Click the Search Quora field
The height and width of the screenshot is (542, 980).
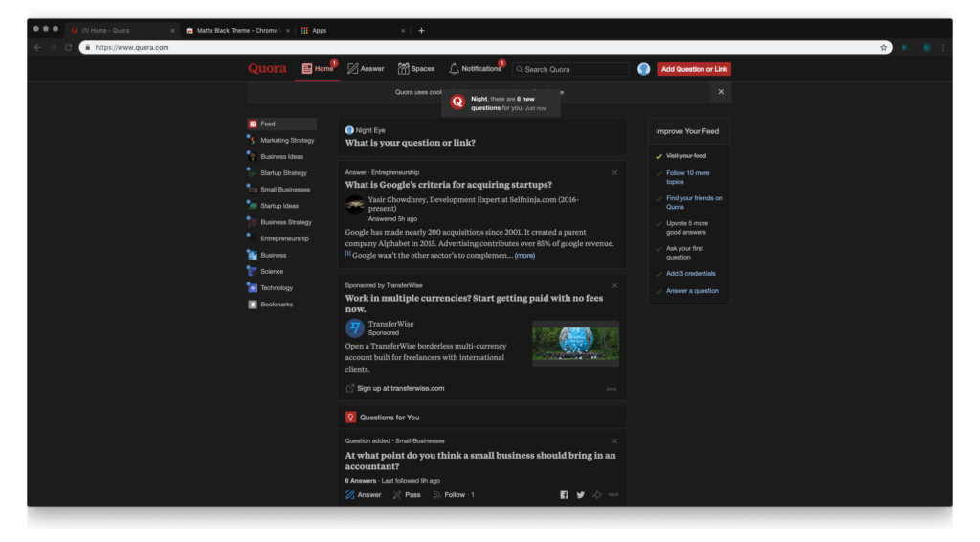(x=570, y=69)
